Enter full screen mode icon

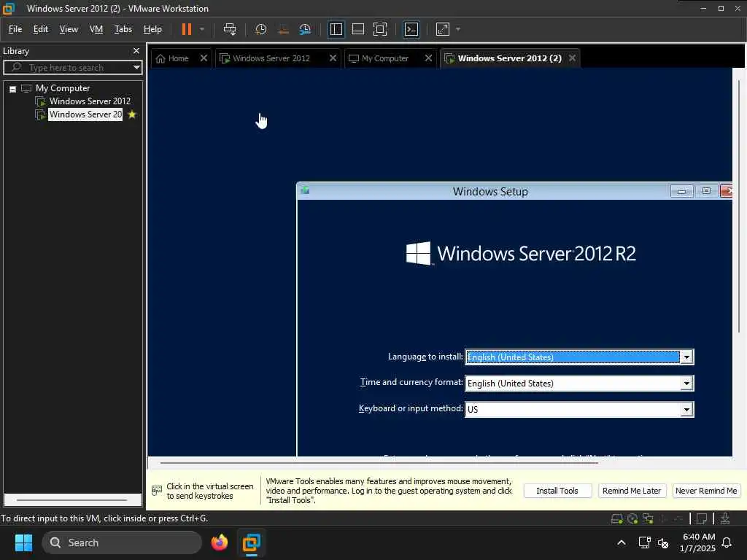click(379, 29)
